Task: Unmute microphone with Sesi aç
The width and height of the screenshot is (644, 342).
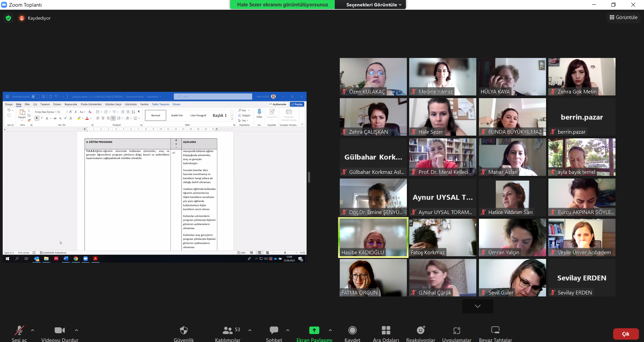Action: pyautogui.click(x=19, y=334)
